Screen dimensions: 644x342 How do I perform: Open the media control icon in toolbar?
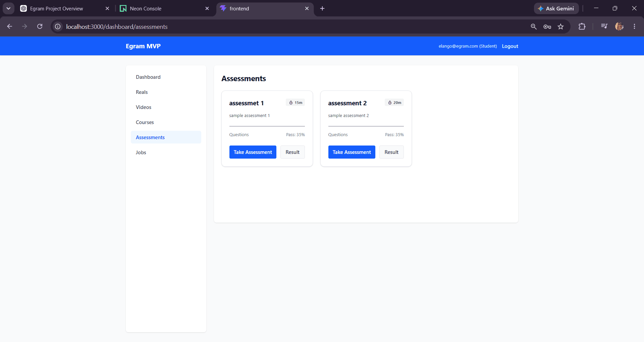[604, 26]
